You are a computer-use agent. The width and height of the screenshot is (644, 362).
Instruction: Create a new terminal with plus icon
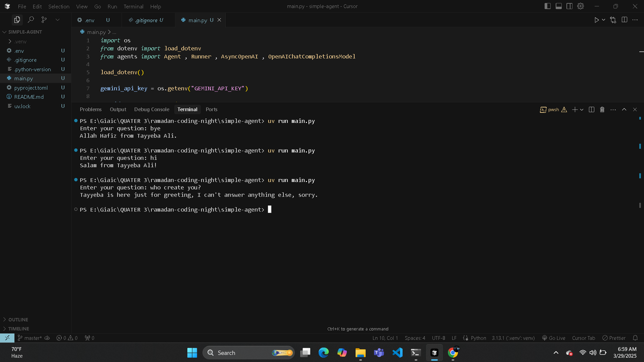pos(574,110)
